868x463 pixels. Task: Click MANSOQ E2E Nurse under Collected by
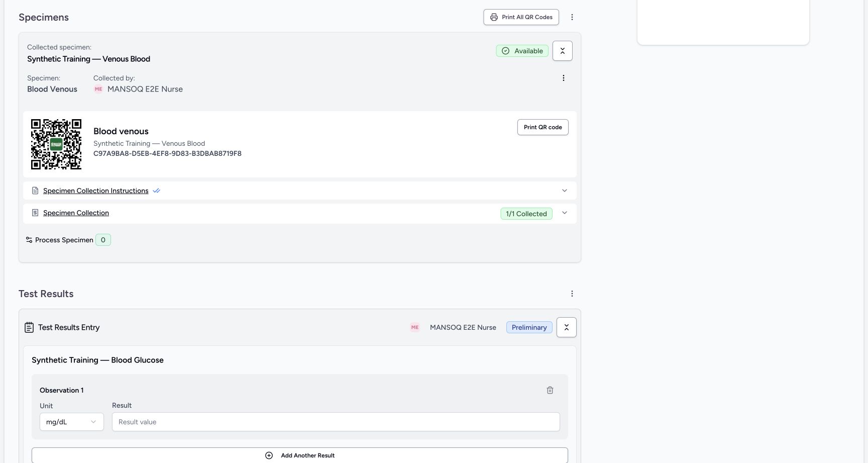(x=145, y=89)
